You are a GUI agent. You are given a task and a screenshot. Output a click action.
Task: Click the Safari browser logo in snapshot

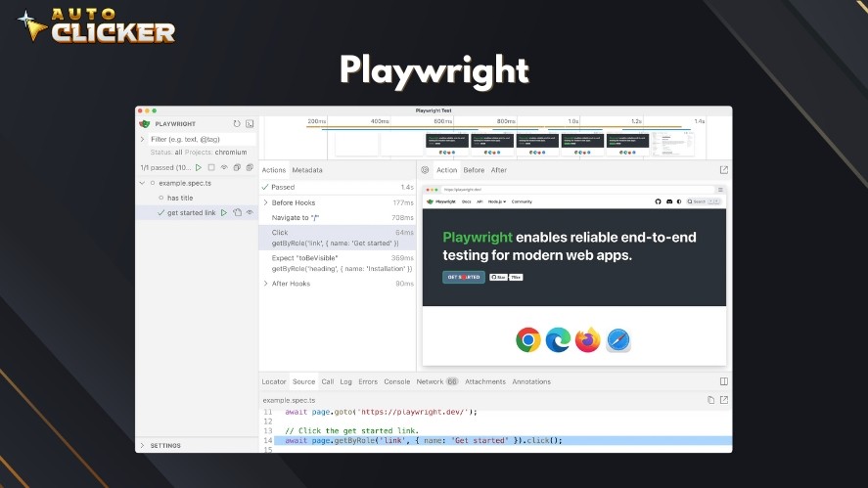(x=617, y=339)
